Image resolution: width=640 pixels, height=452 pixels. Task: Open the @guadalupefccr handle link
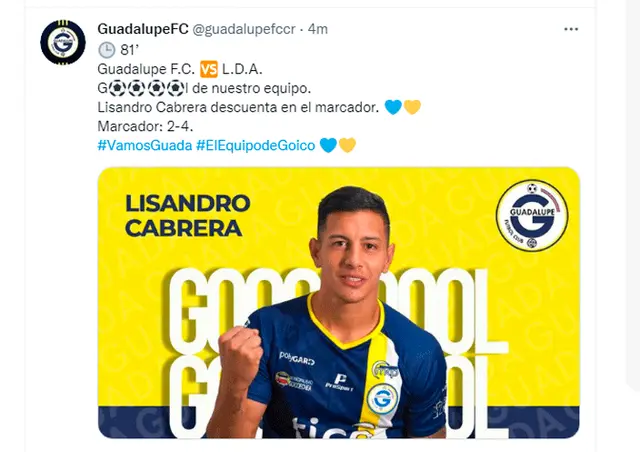coord(244,29)
